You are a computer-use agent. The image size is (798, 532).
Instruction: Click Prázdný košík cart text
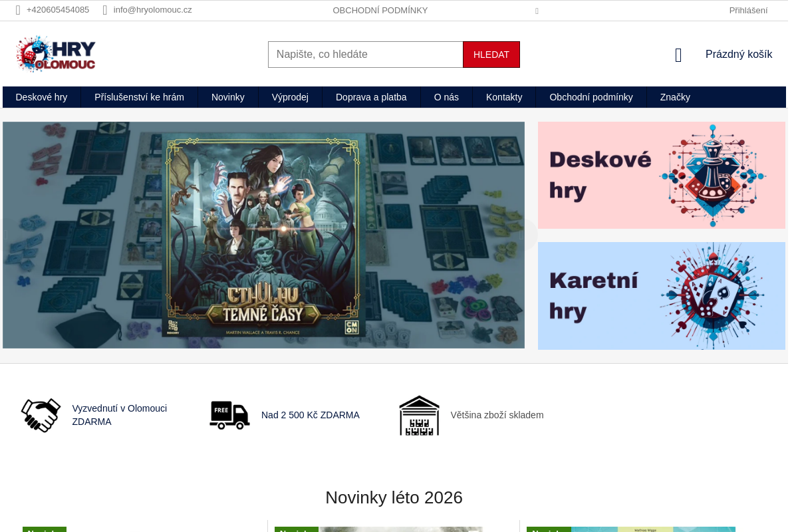pyautogui.click(x=739, y=55)
